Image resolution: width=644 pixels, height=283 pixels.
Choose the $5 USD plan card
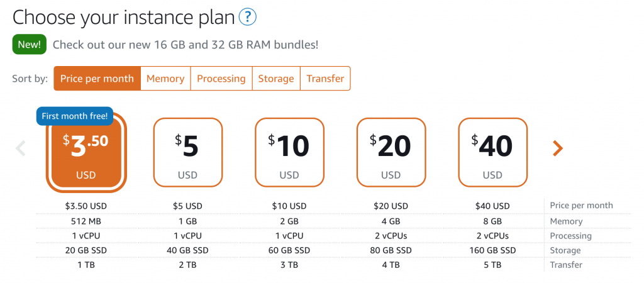pyautogui.click(x=188, y=152)
